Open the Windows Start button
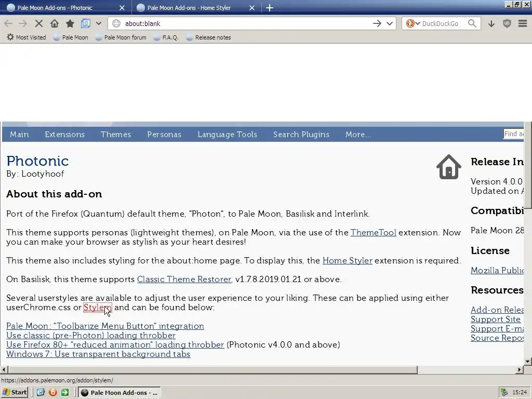This screenshot has width=532, height=399. tap(14, 393)
